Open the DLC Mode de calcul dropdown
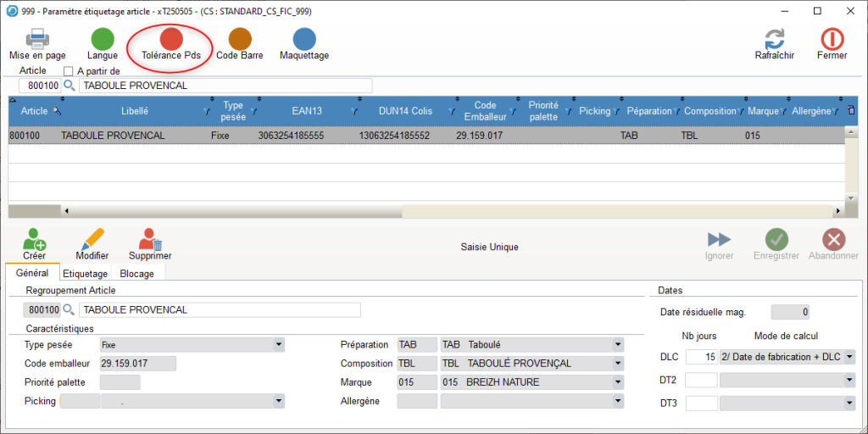This screenshot has width=868, height=434. [x=849, y=358]
